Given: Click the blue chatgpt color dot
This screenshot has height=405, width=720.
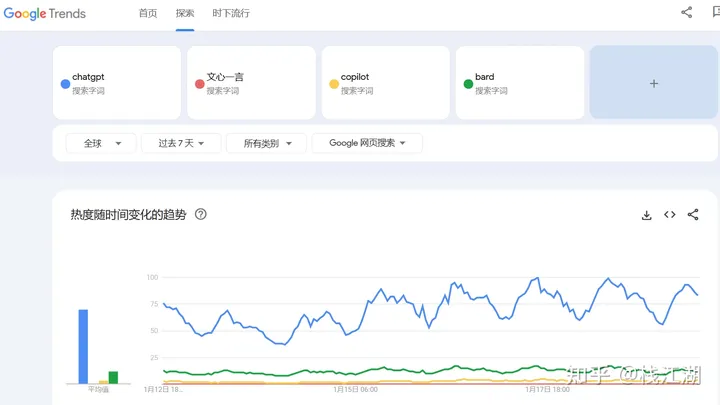Looking at the screenshot, I should [x=65, y=84].
